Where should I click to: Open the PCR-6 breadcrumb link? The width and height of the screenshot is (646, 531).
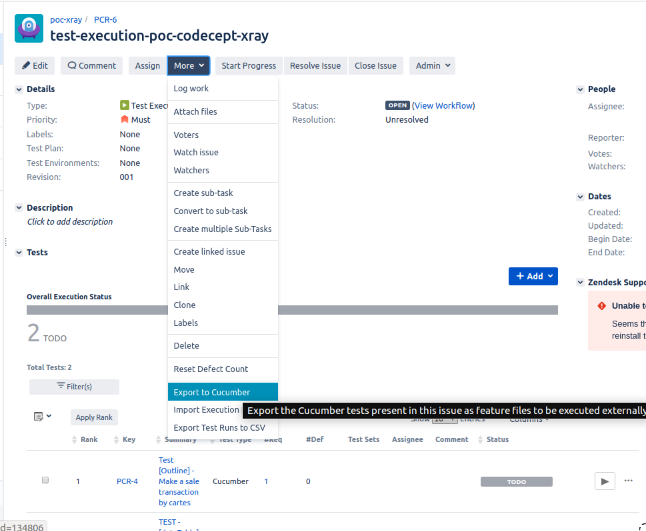[105, 20]
